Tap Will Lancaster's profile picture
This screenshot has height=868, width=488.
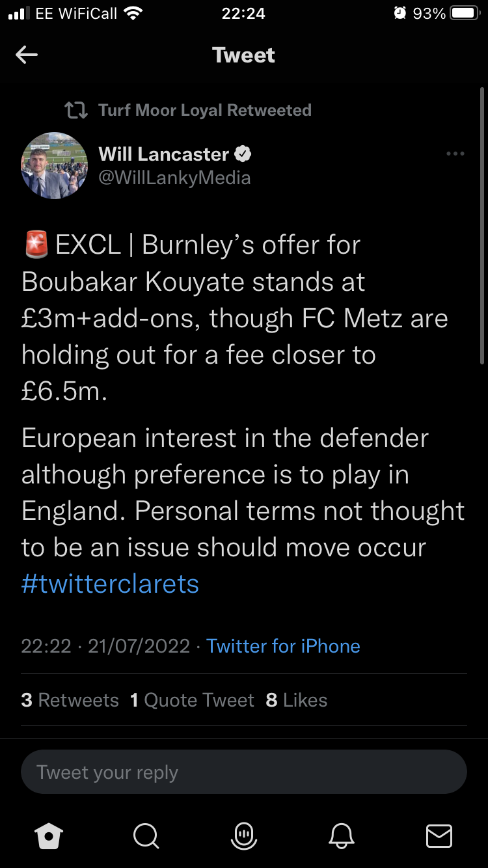coord(55,165)
